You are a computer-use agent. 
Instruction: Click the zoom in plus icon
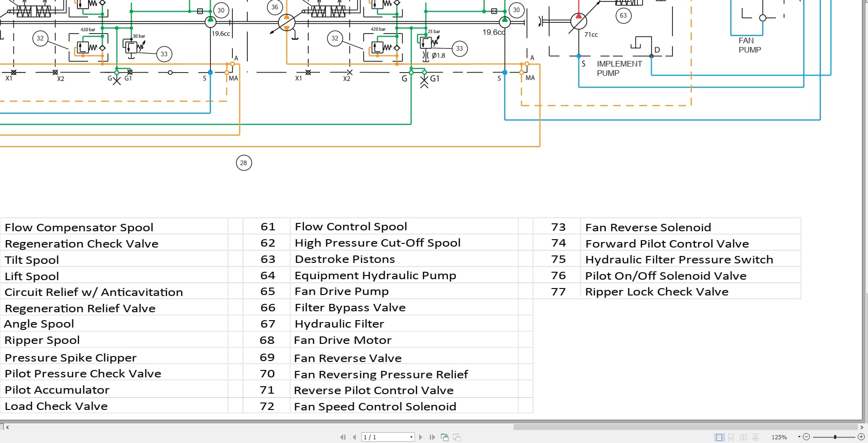coord(861,437)
